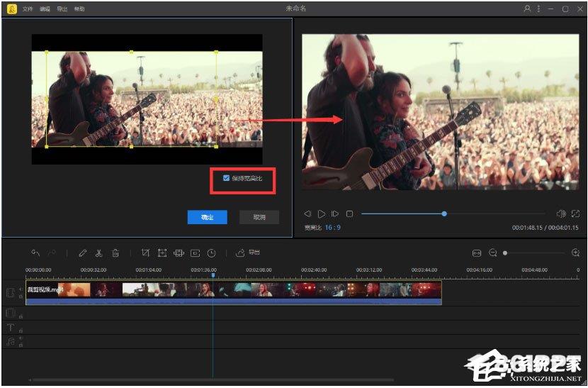Click the preview playback progress slider handle
The height and width of the screenshot is (388, 588).
(444, 214)
